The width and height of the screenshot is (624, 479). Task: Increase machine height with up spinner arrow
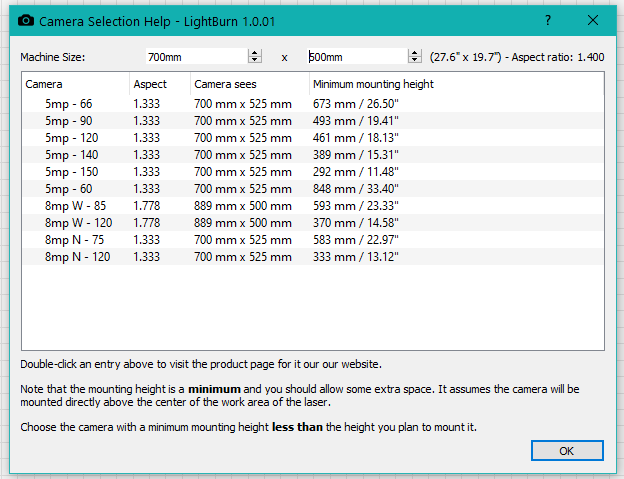tap(415, 53)
